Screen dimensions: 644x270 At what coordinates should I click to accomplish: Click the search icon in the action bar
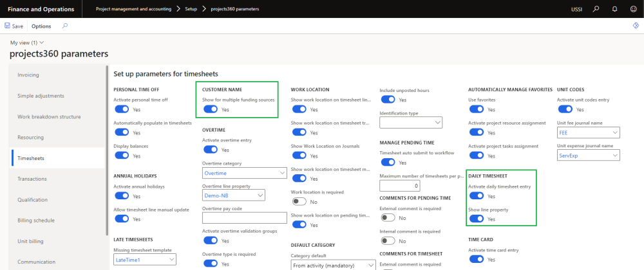coord(64,26)
